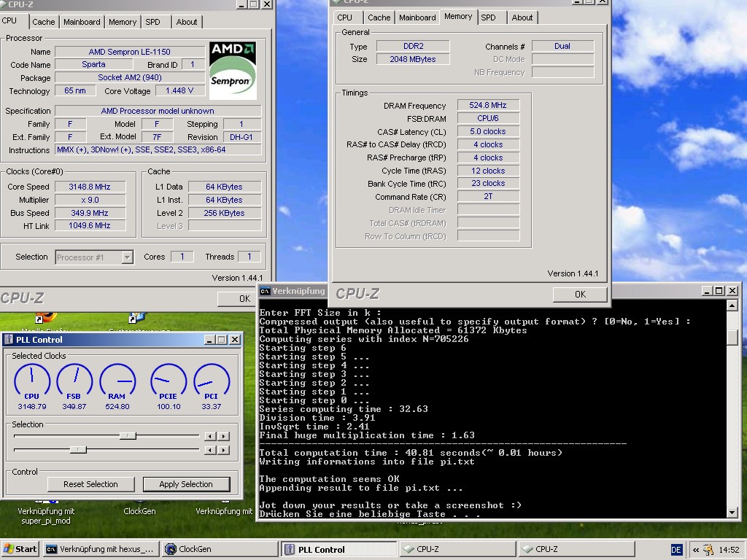Viewport: 747px width, 560px height.
Task: Click upper slider left arrow stepper
Action: coord(210,436)
